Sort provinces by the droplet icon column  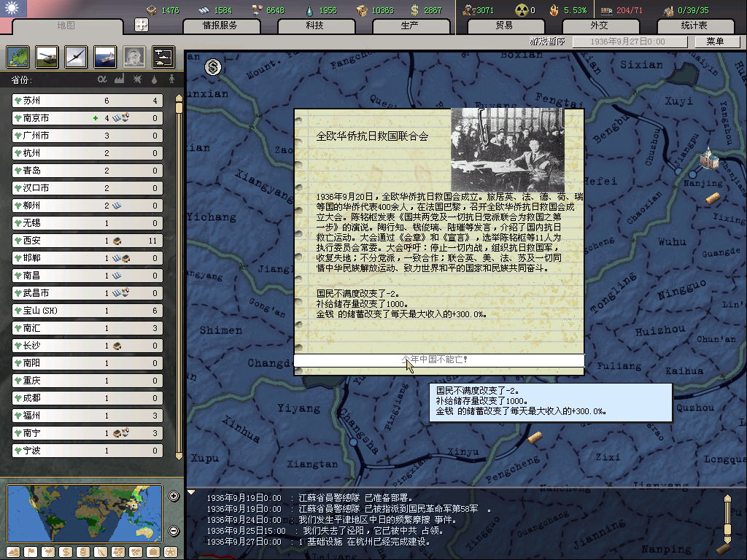[x=154, y=79]
